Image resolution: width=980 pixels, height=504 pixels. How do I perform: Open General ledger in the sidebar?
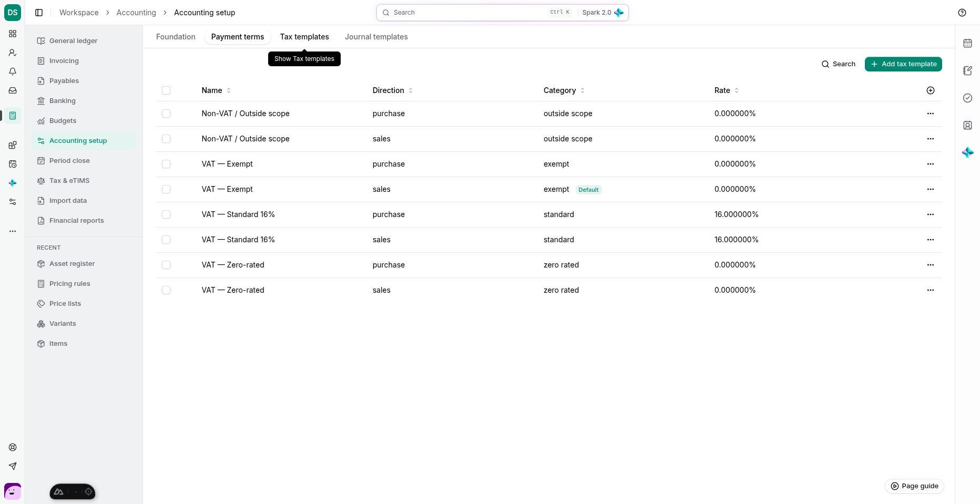click(x=84, y=41)
